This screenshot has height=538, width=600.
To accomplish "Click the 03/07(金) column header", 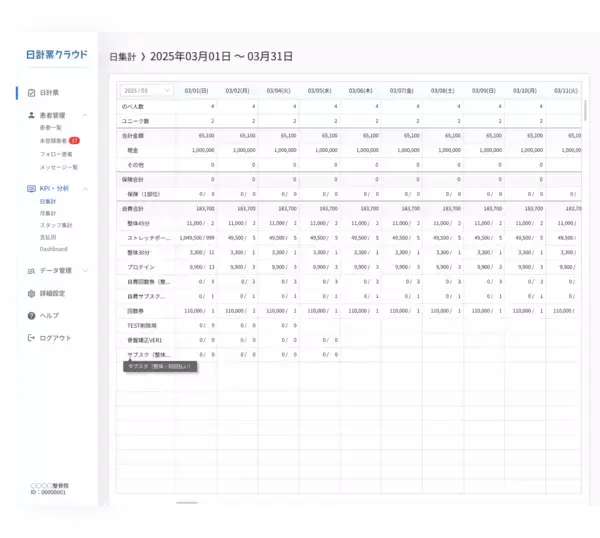I will 401,91.
